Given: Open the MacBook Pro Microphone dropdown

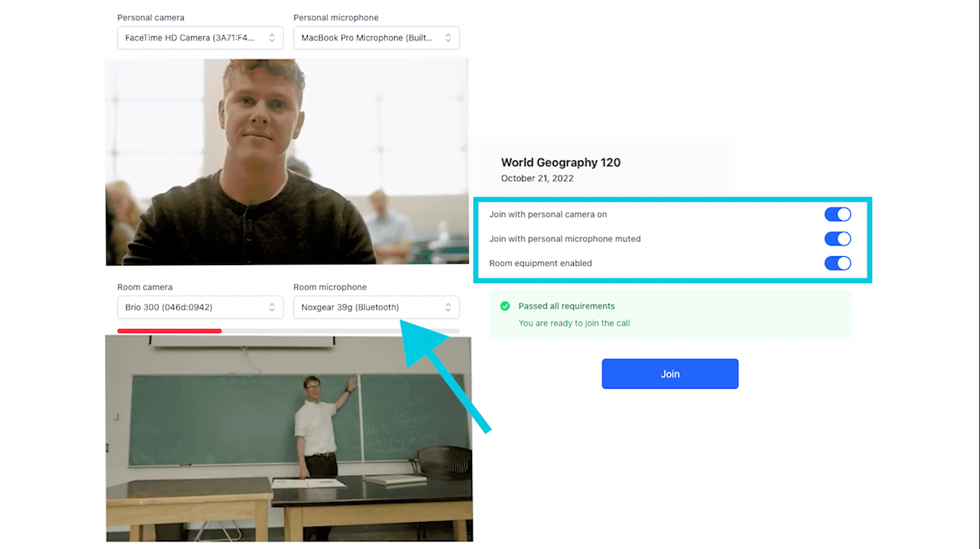Looking at the screenshot, I should (x=376, y=37).
